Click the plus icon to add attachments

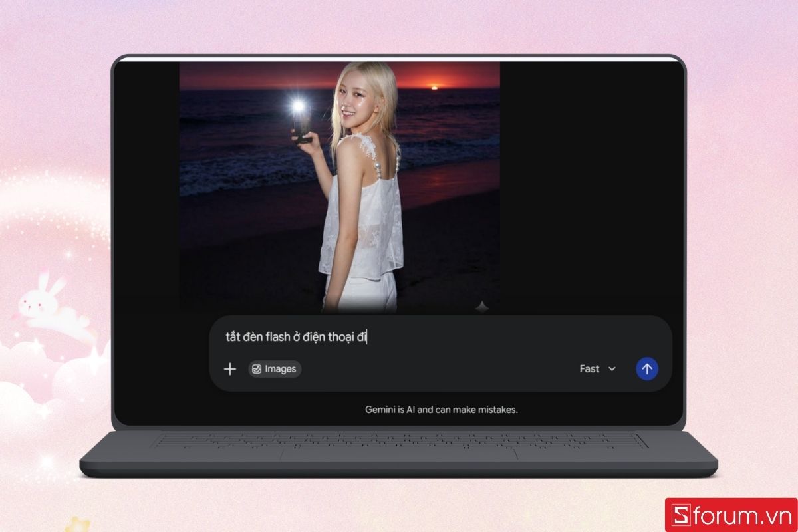(x=230, y=369)
